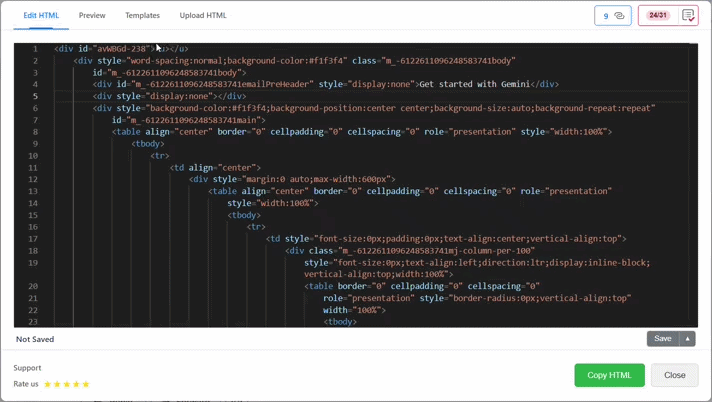
Task: Click the tbody tag on line 23
Action: point(340,322)
